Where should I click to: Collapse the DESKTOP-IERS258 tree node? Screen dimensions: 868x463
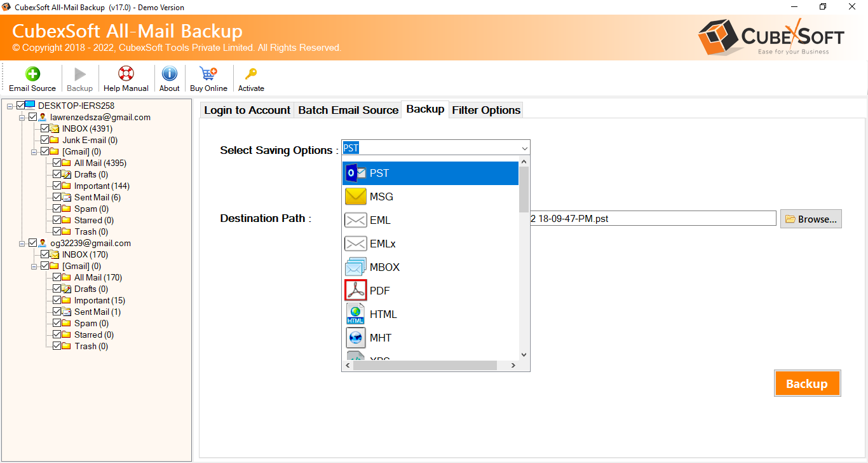(x=10, y=106)
